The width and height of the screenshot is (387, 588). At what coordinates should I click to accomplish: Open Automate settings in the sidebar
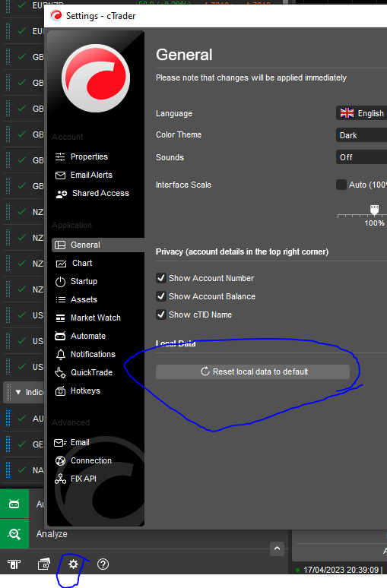click(x=88, y=336)
